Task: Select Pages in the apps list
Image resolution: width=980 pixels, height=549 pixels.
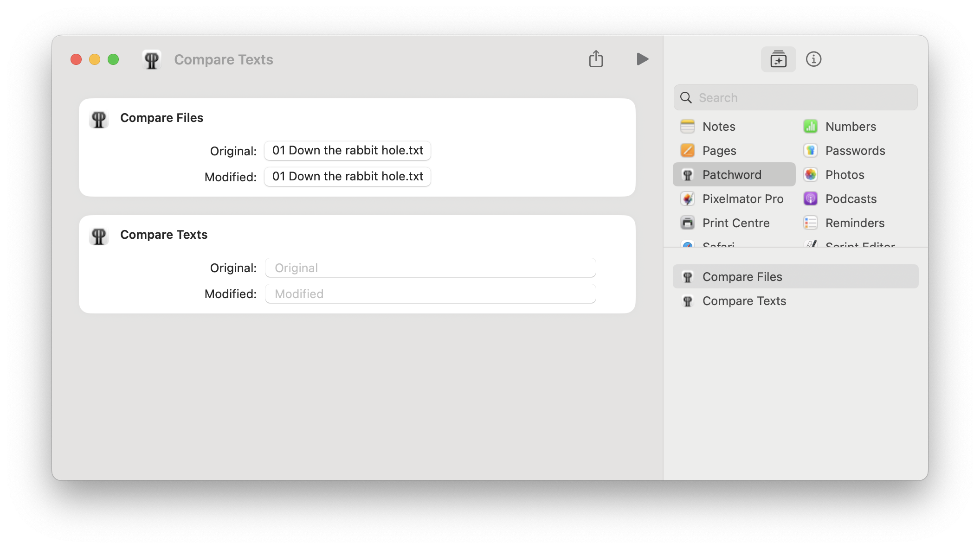Action: tap(734, 150)
